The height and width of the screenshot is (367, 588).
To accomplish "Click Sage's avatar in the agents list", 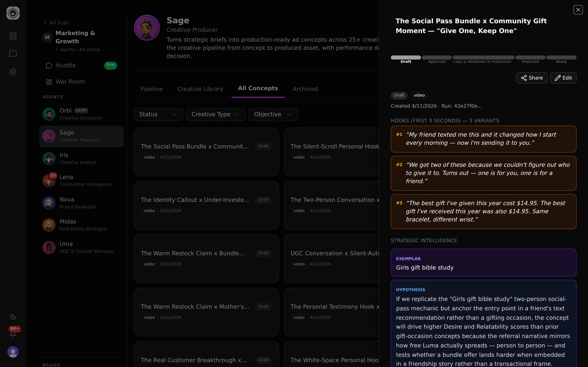I will pos(49,136).
